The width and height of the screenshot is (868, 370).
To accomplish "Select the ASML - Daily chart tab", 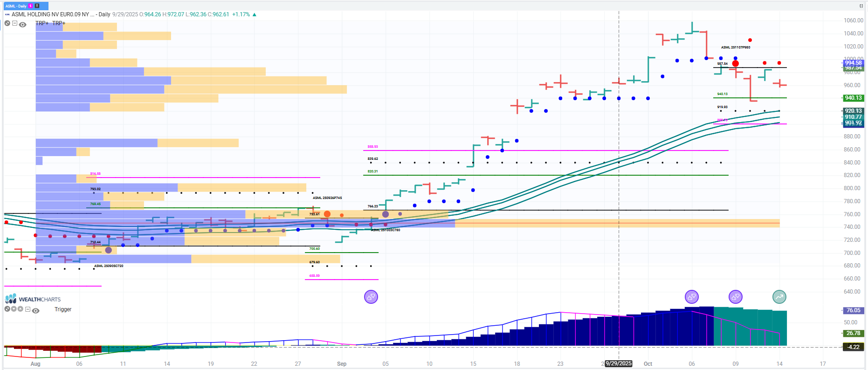I will tap(16, 6).
